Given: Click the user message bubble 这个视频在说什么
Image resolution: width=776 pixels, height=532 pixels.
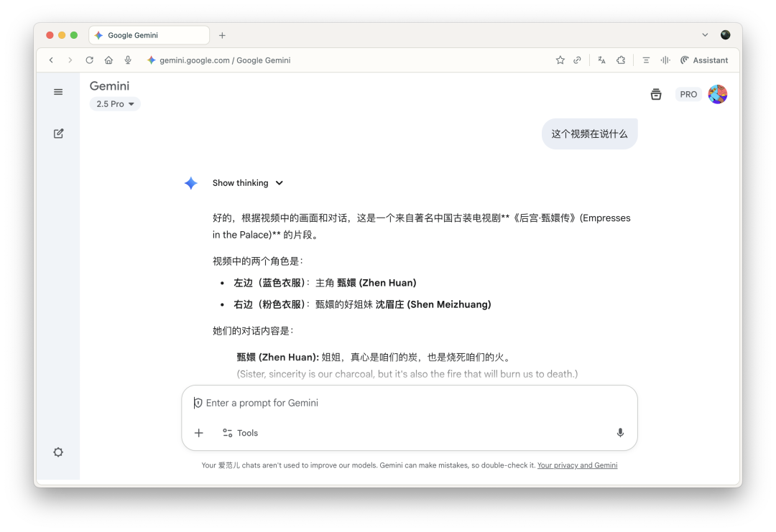Looking at the screenshot, I should [x=589, y=134].
